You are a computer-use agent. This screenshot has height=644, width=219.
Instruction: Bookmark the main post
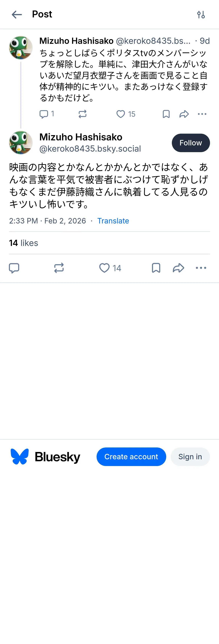156,268
